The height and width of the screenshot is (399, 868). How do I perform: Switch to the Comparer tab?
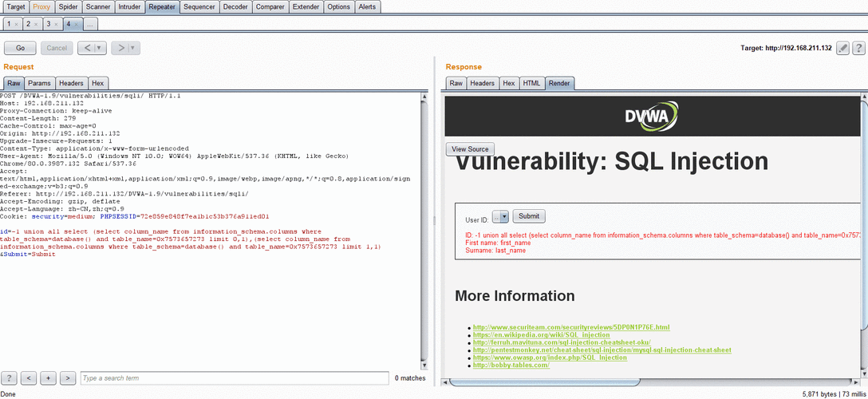(271, 7)
